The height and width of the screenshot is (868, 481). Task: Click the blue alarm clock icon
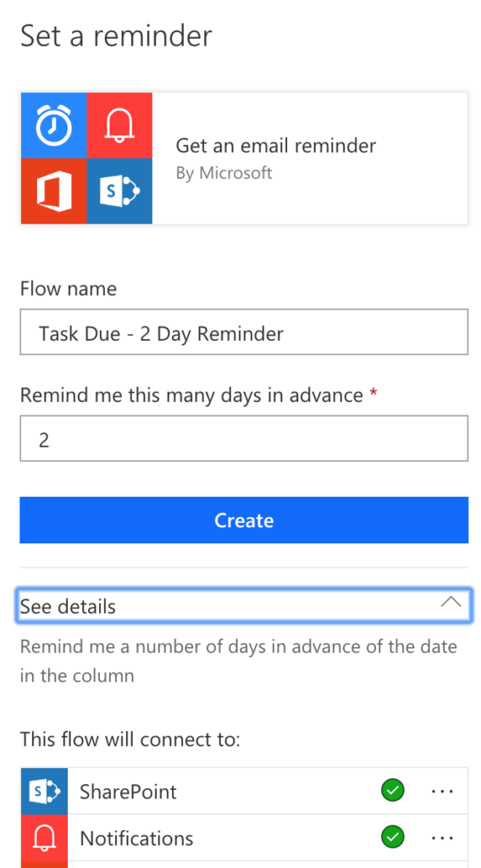[53, 125]
